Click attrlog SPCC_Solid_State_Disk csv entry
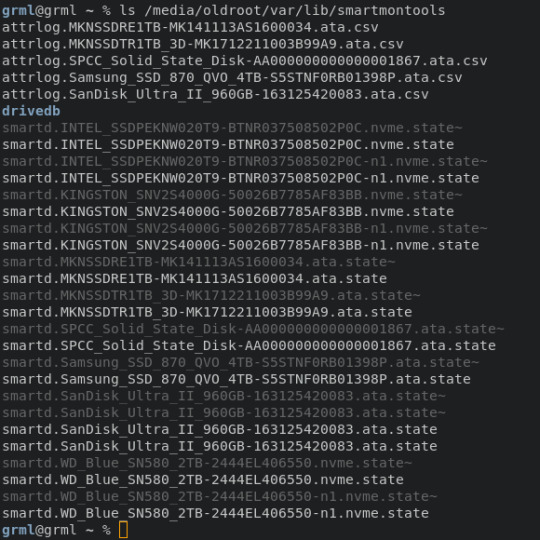The height and width of the screenshot is (540, 540). coord(245,61)
